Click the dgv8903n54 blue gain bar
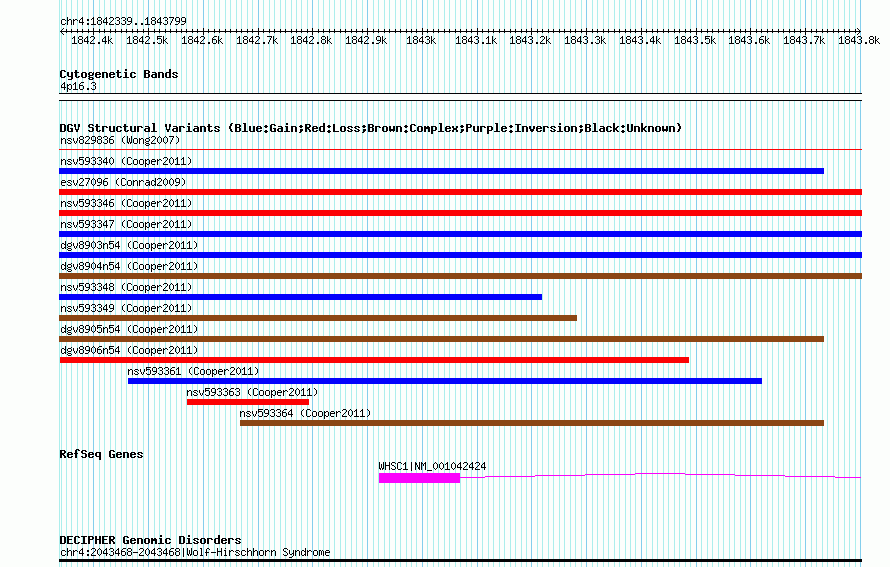 (x=460, y=255)
